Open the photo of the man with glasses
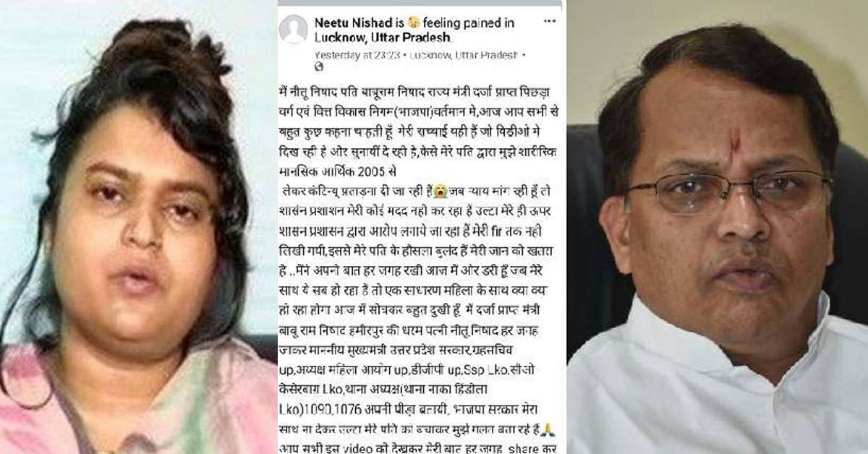868x454 pixels. (x=718, y=227)
